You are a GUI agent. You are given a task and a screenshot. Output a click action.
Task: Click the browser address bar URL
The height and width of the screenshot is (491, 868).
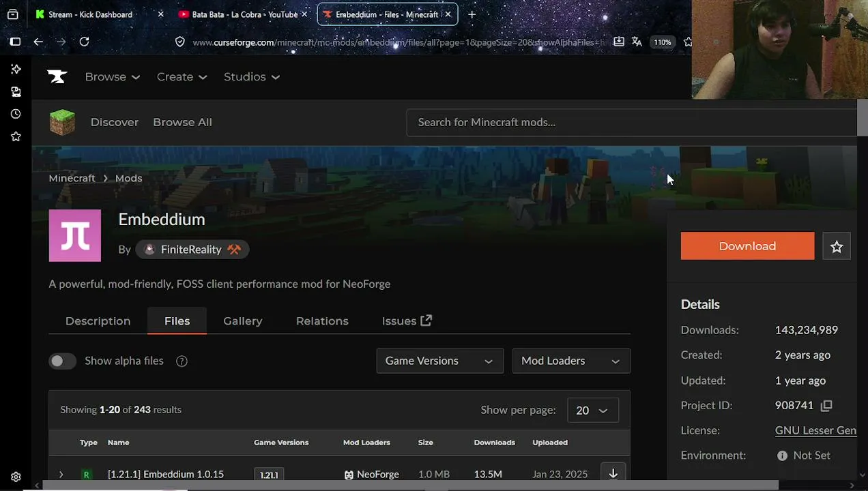coord(399,42)
